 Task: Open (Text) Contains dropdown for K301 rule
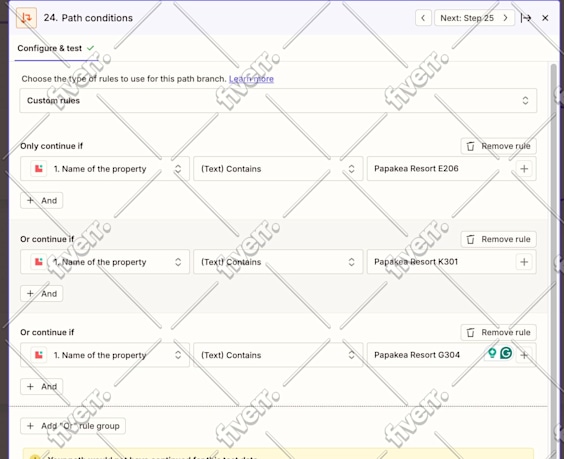278,262
